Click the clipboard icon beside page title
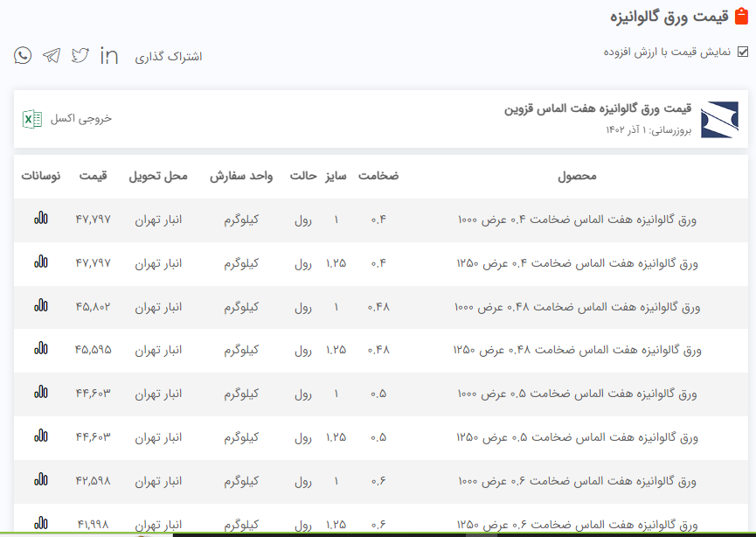This screenshot has height=537, width=756. tap(742, 17)
